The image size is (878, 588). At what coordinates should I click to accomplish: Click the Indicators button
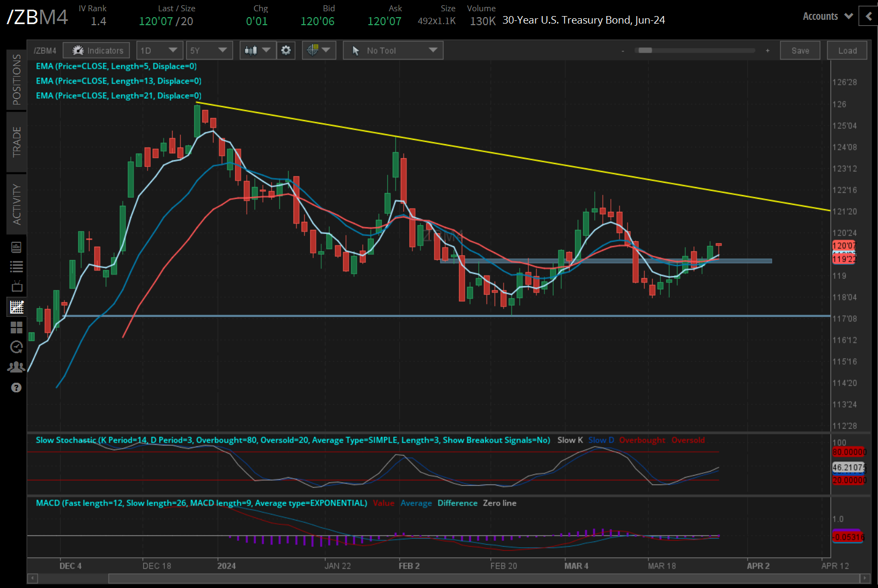(97, 50)
